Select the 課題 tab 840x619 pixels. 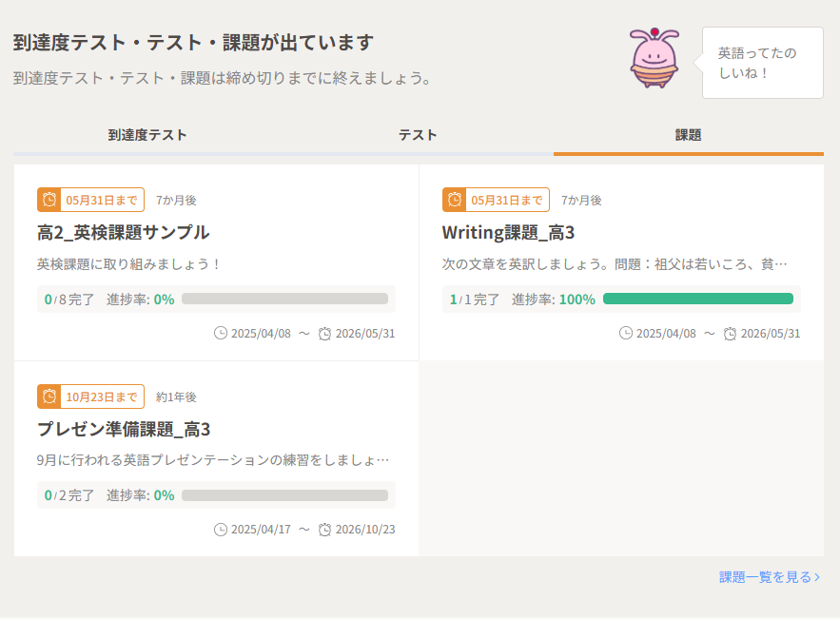(x=688, y=135)
